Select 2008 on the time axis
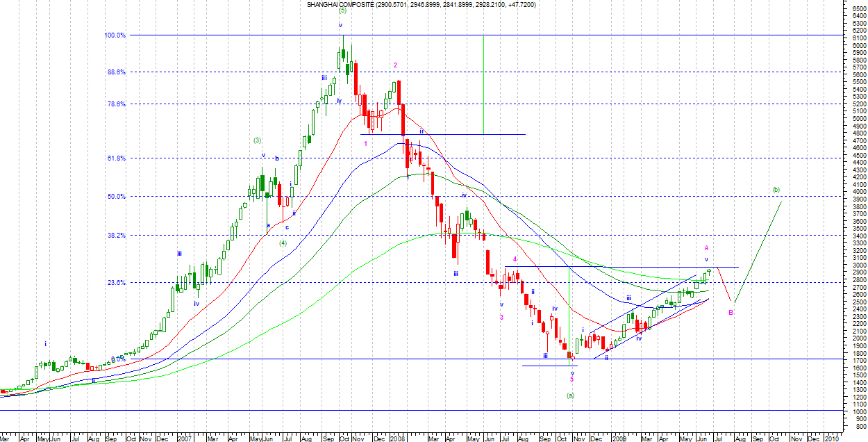The height and width of the screenshot is (442, 868). (x=397, y=439)
